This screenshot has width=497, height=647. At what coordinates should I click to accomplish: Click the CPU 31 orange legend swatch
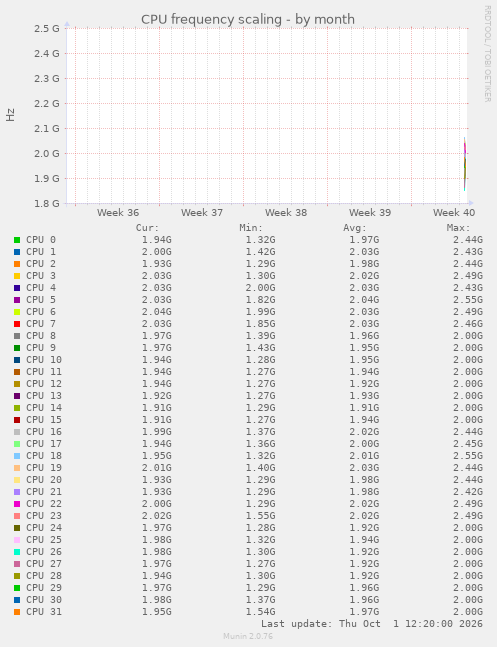(x=17, y=612)
